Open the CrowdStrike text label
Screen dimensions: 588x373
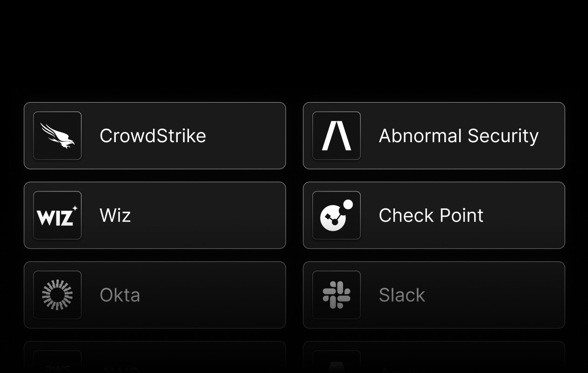(x=153, y=136)
